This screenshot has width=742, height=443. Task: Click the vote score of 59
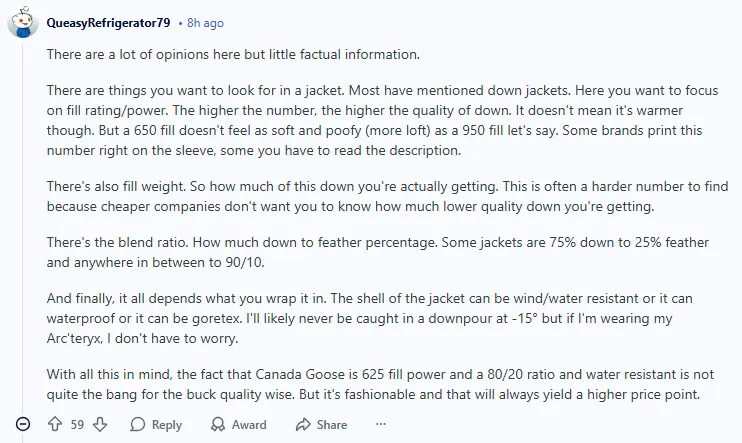click(x=77, y=425)
